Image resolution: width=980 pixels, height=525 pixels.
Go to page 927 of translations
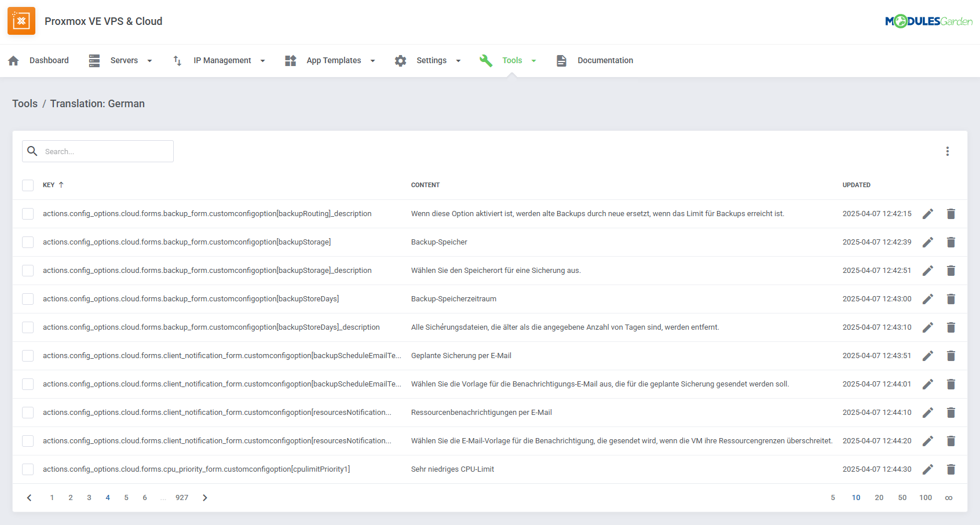182,497
